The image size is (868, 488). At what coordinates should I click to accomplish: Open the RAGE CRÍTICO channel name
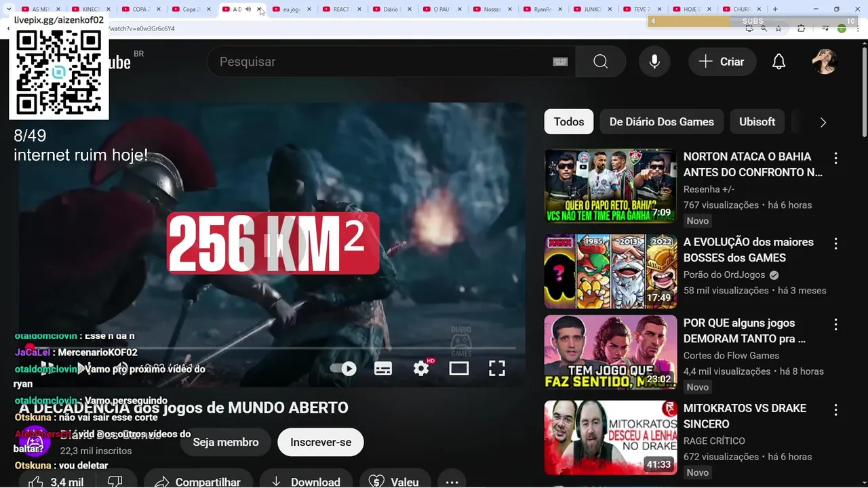tap(714, 441)
